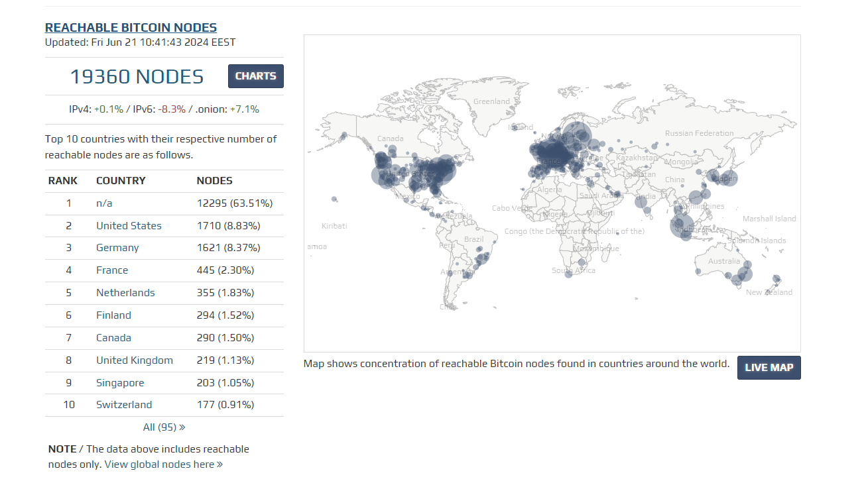Expand the full list via All (95)
The width and height of the screenshot is (868, 487).
[x=164, y=427]
